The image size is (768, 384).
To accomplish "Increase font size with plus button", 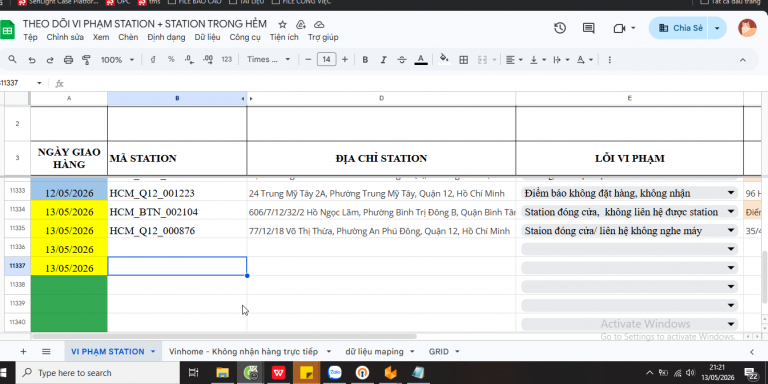I will click(x=345, y=60).
